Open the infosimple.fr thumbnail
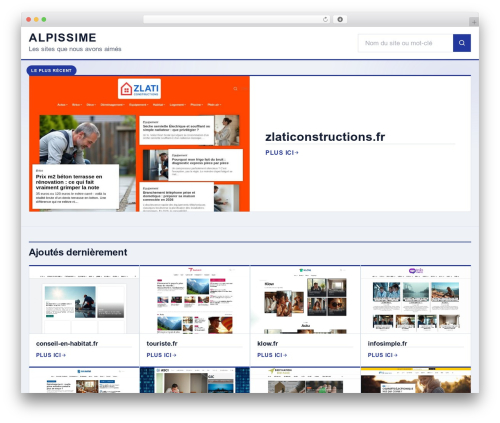500x423 pixels. (x=416, y=300)
